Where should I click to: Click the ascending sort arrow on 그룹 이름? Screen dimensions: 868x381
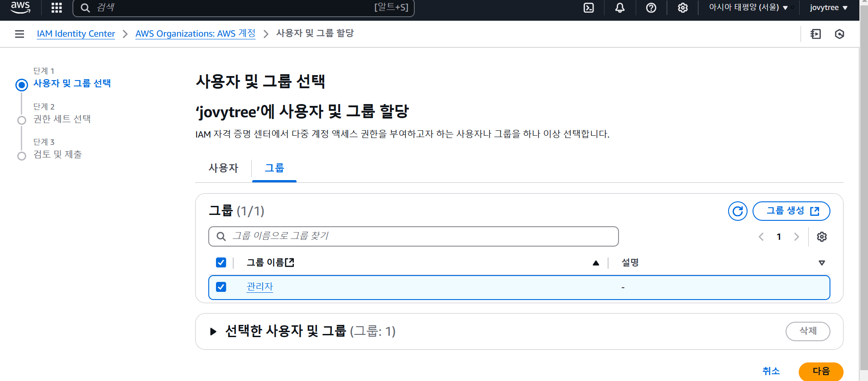(x=596, y=263)
